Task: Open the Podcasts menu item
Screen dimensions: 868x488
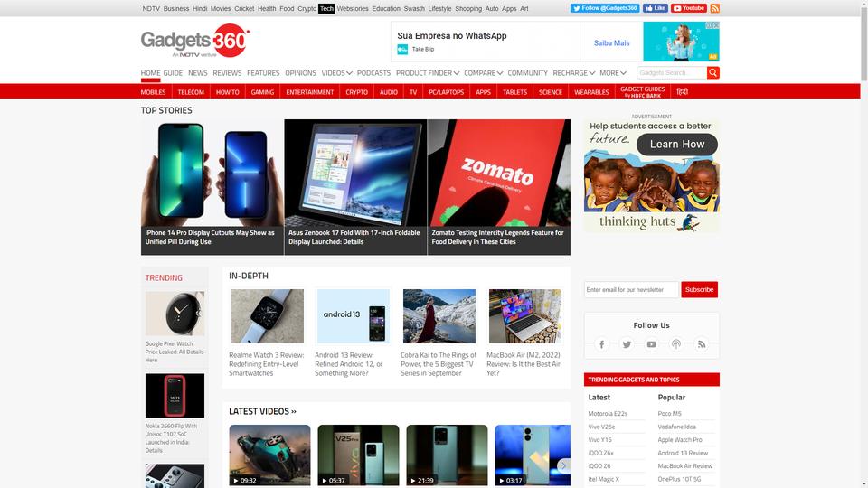Action: pyautogui.click(x=373, y=73)
